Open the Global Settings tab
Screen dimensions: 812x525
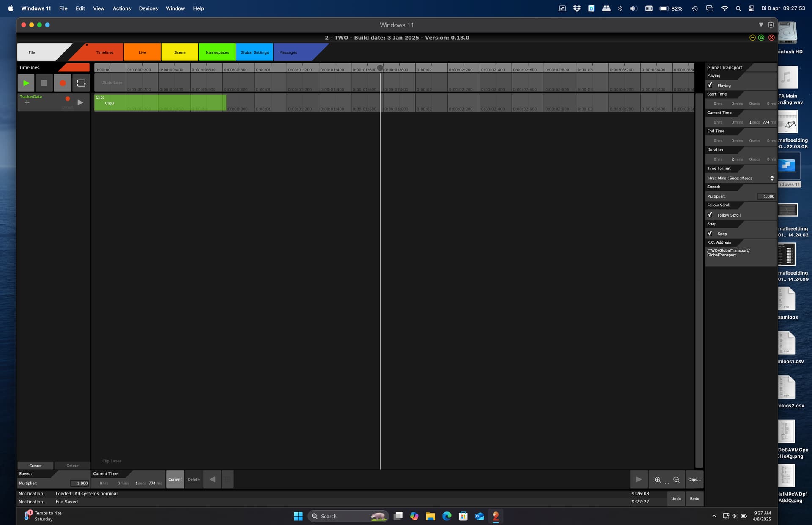(x=255, y=52)
